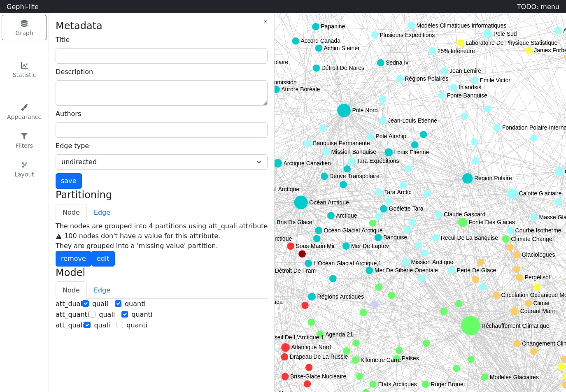Click the Modelés Glaciaires node
566x392 pixels.
pyautogui.click(x=485, y=377)
